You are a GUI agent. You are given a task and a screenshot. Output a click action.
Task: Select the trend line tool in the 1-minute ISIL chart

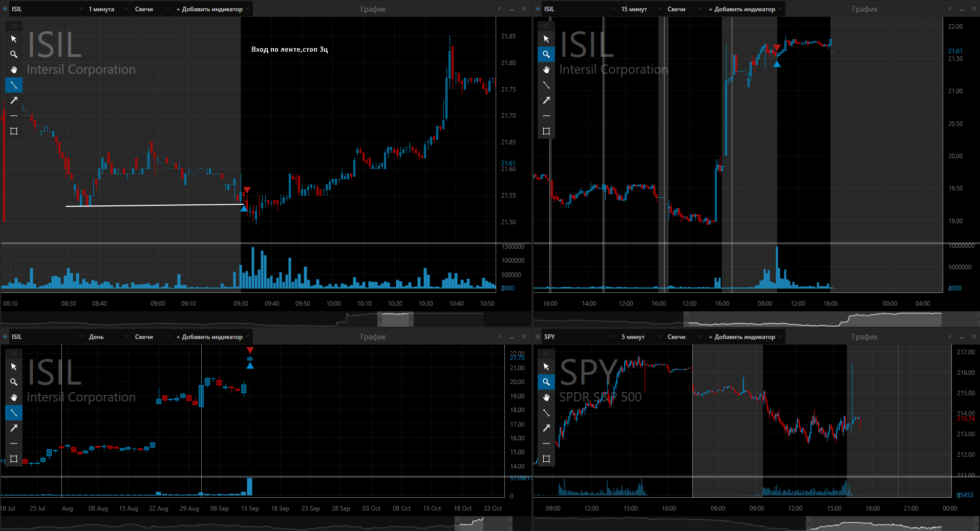point(14,85)
